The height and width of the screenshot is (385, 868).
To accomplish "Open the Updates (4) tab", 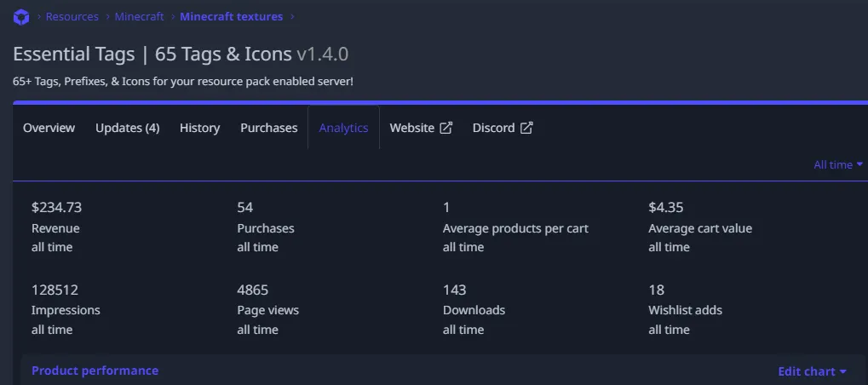I will (127, 128).
